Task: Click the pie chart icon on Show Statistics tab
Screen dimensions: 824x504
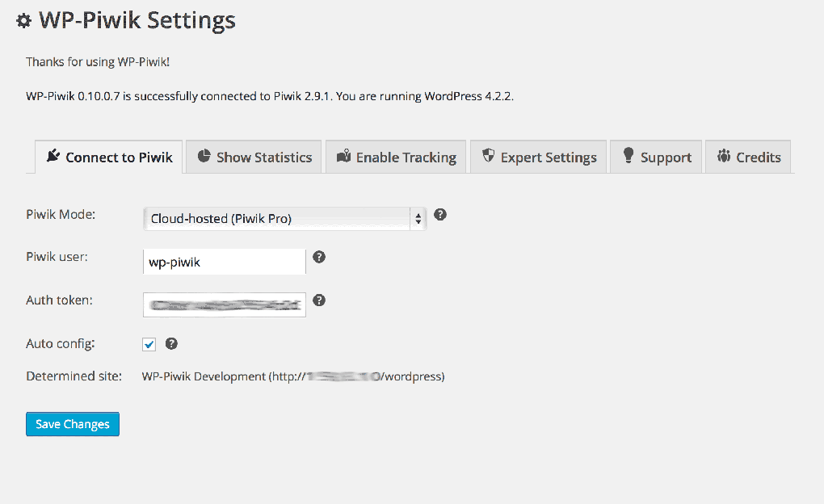Action: click(x=204, y=157)
